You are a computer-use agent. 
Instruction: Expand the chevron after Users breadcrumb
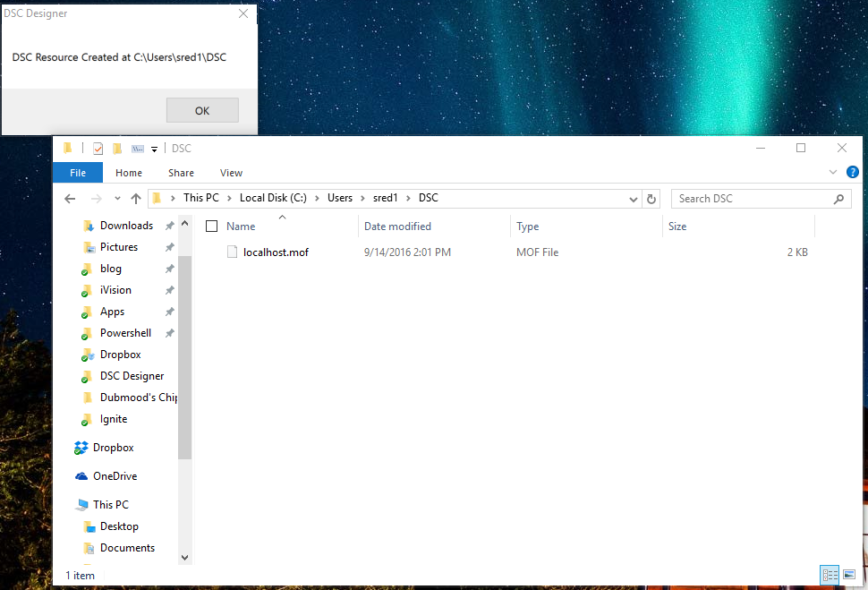tap(362, 199)
